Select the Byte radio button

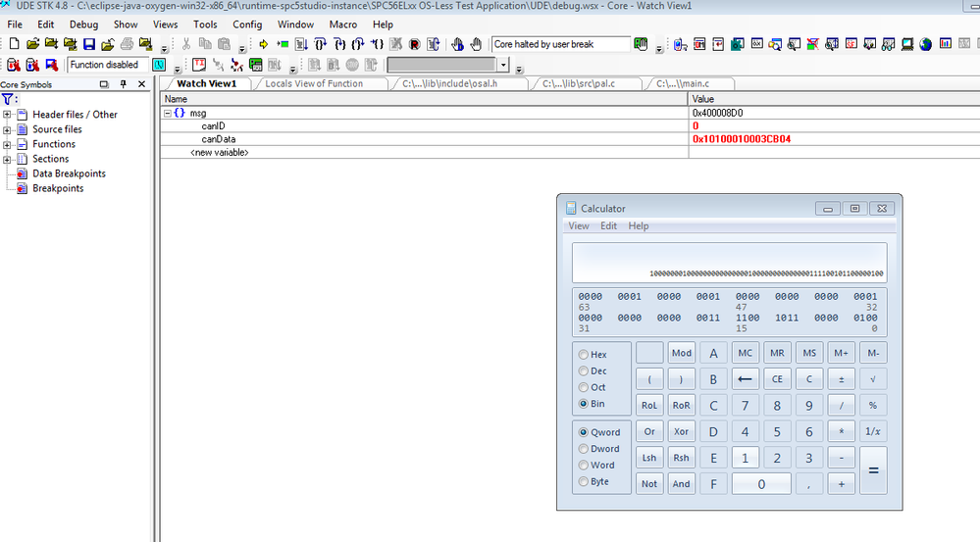click(583, 481)
